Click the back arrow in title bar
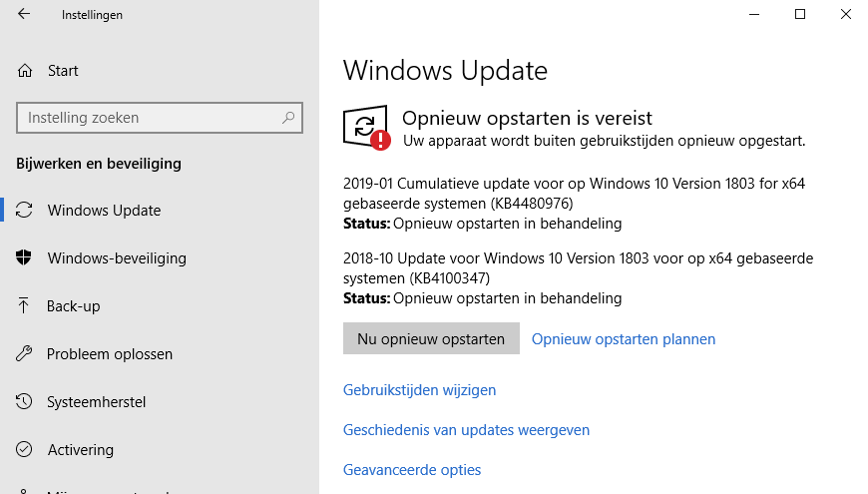868x494 pixels. (x=24, y=15)
